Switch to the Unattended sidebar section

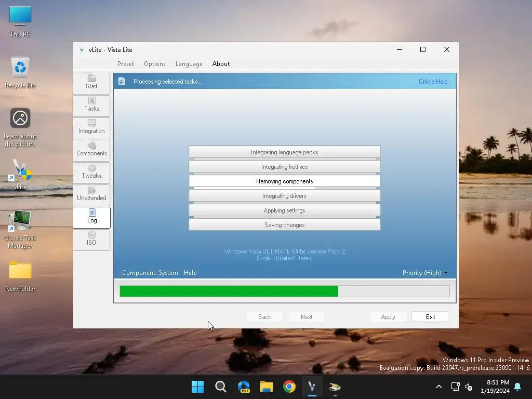(x=91, y=195)
